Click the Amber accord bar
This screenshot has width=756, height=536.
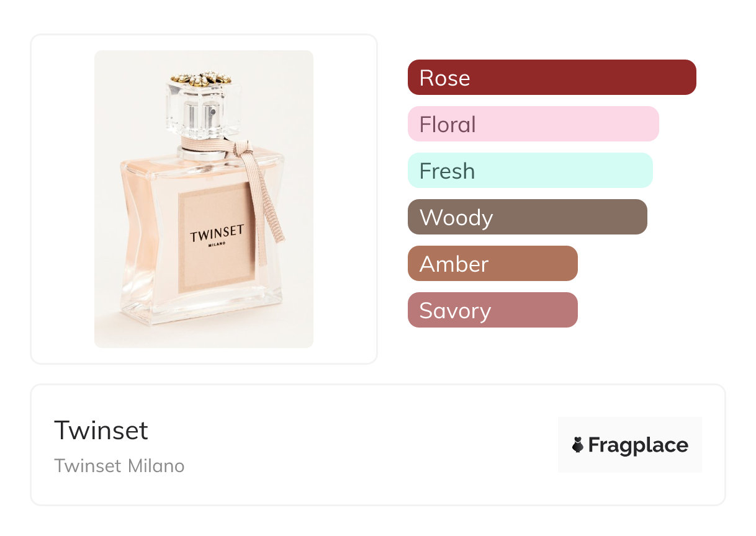coord(492,264)
